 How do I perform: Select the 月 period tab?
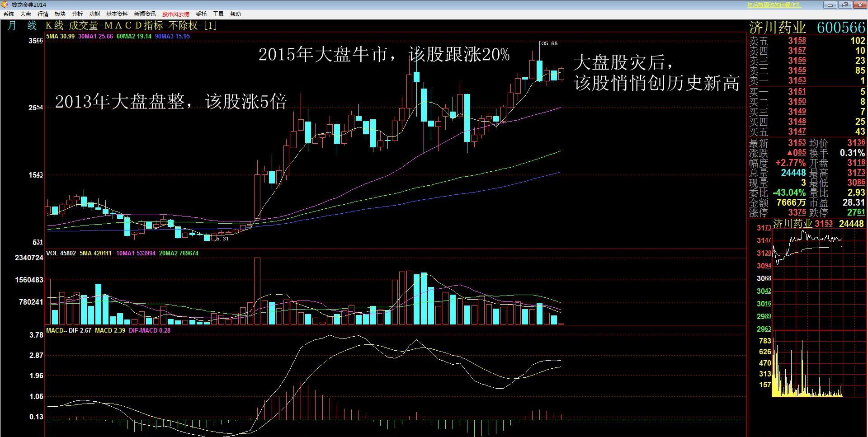tap(11, 26)
